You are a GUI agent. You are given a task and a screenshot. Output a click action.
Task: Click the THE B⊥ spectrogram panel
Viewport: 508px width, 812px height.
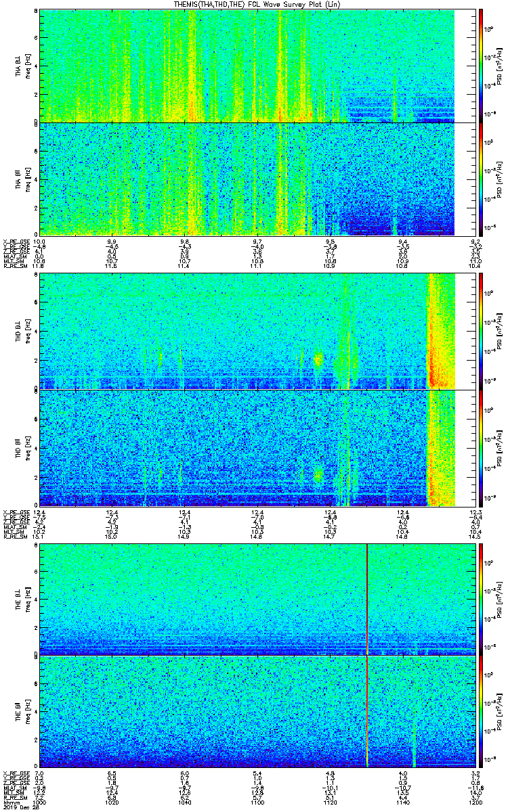click(256, 599)
